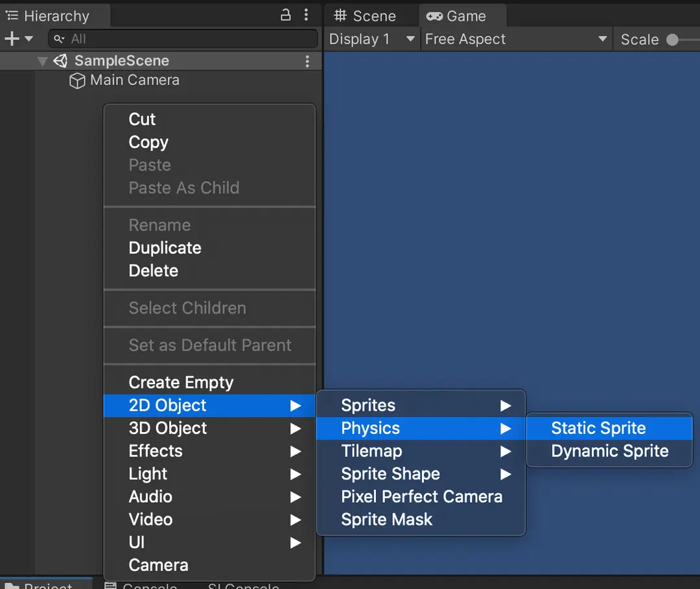Open the SampleScene three-dot options menu
Viewport: 700px width, 589px height.
(x=307, y=61)
